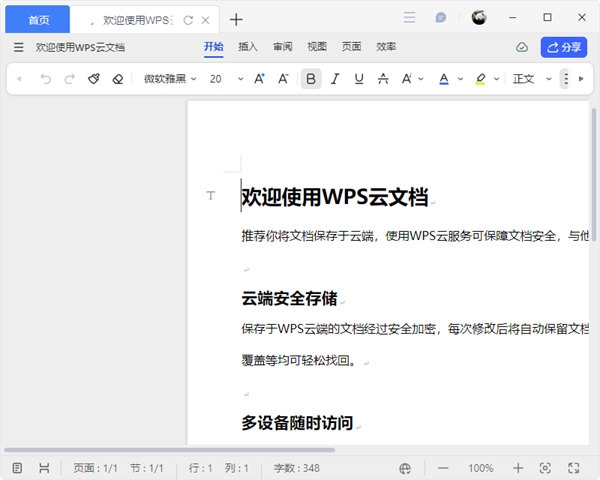The width and height of the screenshot is (600, 480).
Task: Open the page view icon in status bar
Action: (17, 468)
